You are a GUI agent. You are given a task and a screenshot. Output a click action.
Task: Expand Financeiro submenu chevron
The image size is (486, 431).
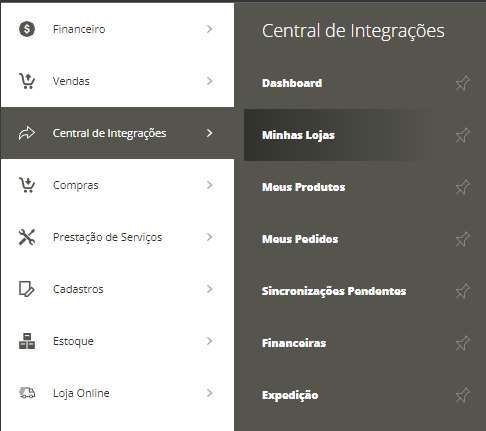[x=209, y=29]
